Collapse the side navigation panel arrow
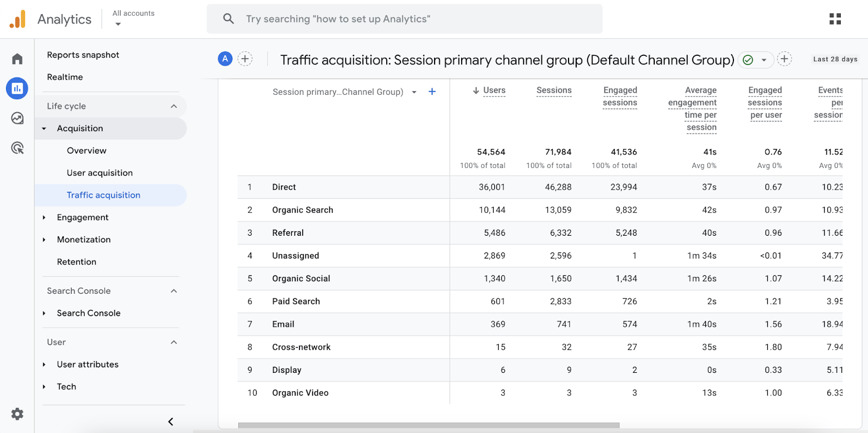Viewport: 868px width, 433px height. [170, 422]
